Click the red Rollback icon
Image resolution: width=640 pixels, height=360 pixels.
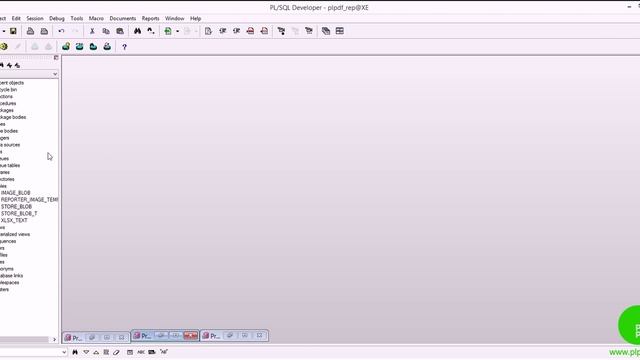(x=264, y=31)
